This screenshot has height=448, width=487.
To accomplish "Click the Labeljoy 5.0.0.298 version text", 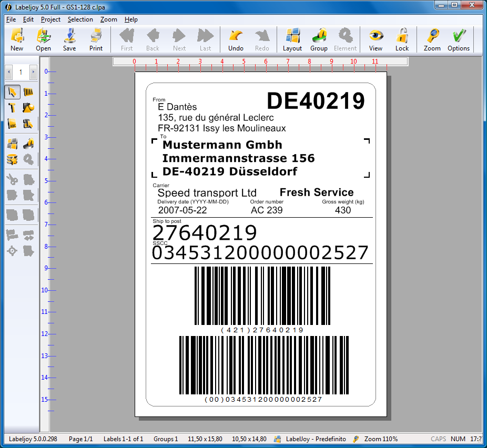I will [33, 439].
